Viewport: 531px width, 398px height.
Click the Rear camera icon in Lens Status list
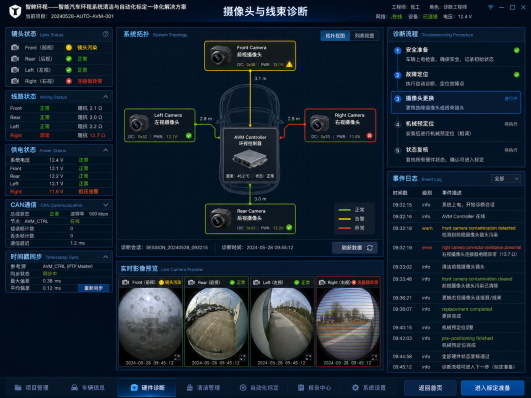15,59
